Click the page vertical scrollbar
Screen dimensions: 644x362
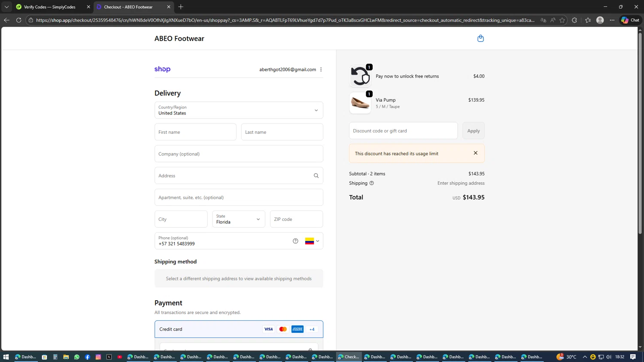640,133
